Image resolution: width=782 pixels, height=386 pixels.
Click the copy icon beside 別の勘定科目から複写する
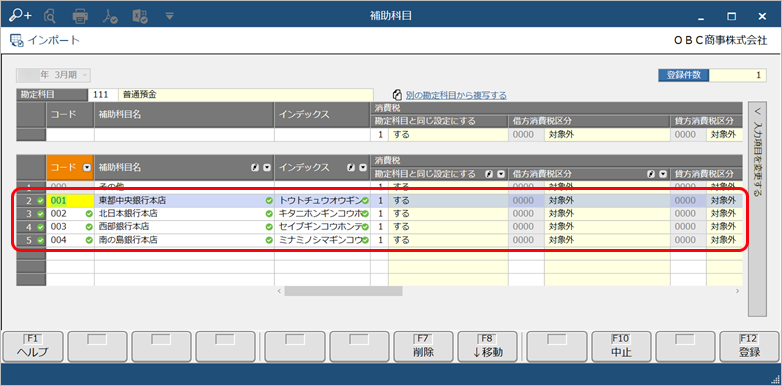coord(397,95)
